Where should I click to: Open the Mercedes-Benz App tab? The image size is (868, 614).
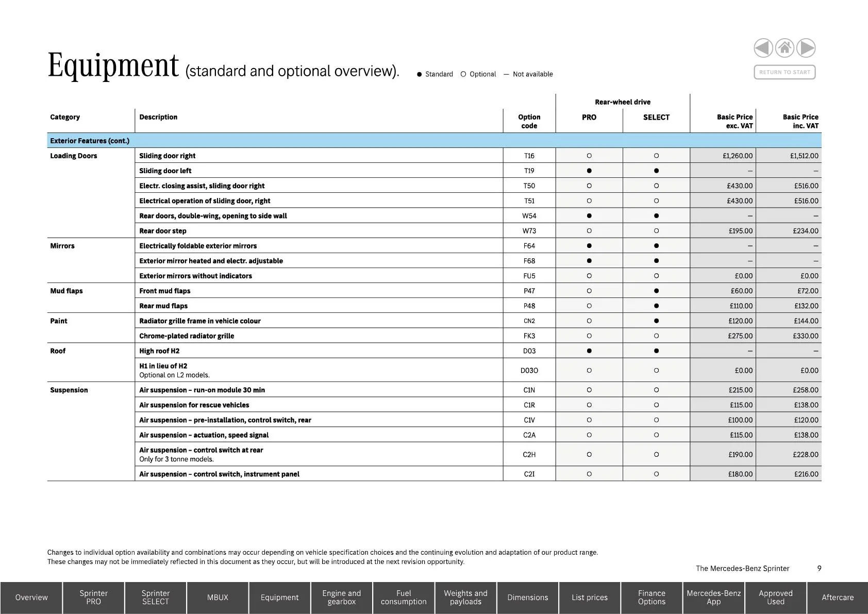coord(714,598)
